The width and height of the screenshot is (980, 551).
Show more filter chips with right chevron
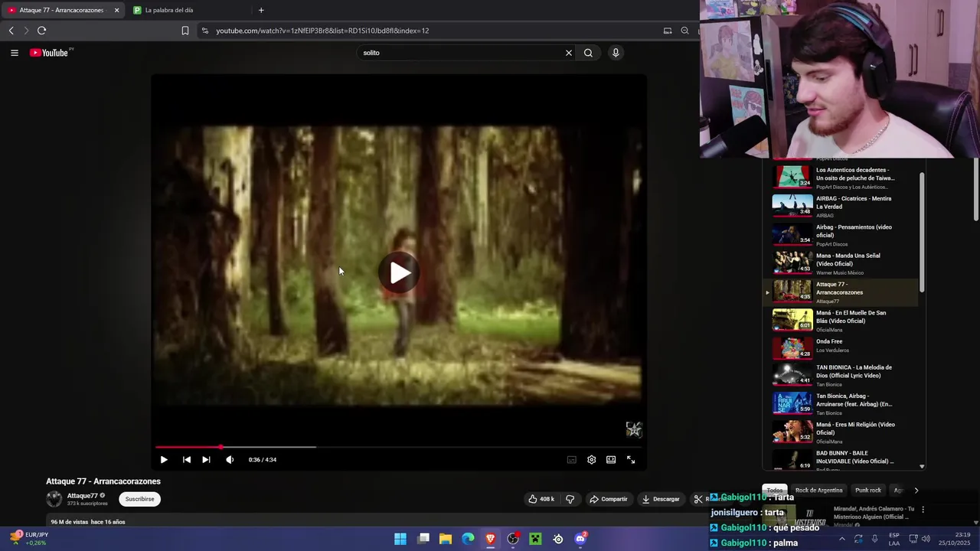point(916,491)
